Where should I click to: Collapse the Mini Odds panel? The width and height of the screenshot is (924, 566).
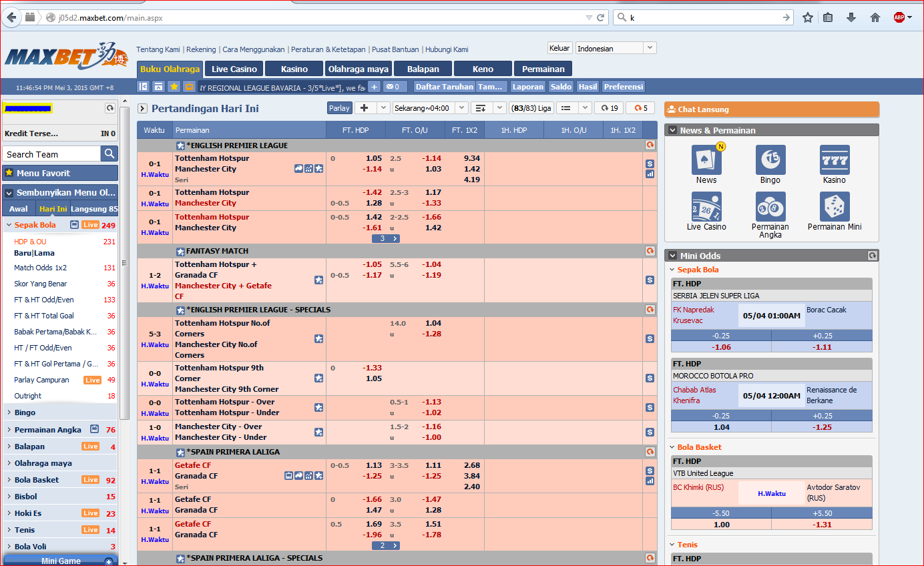(672, 256)
